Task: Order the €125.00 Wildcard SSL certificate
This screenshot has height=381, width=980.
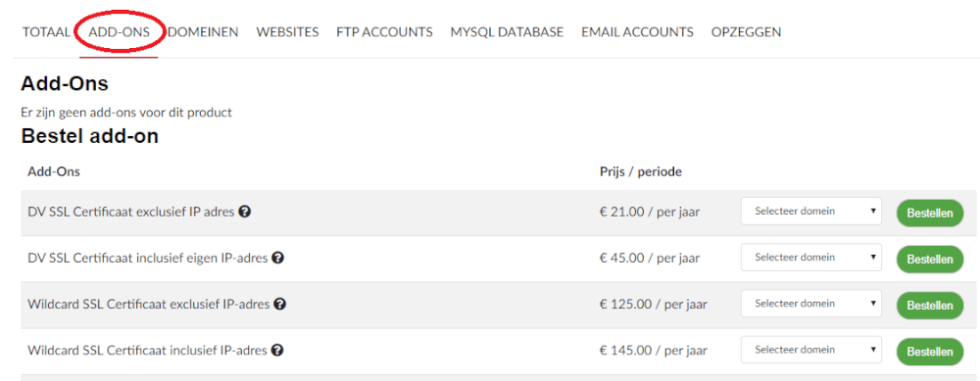Action: click(x=930, y=306)
